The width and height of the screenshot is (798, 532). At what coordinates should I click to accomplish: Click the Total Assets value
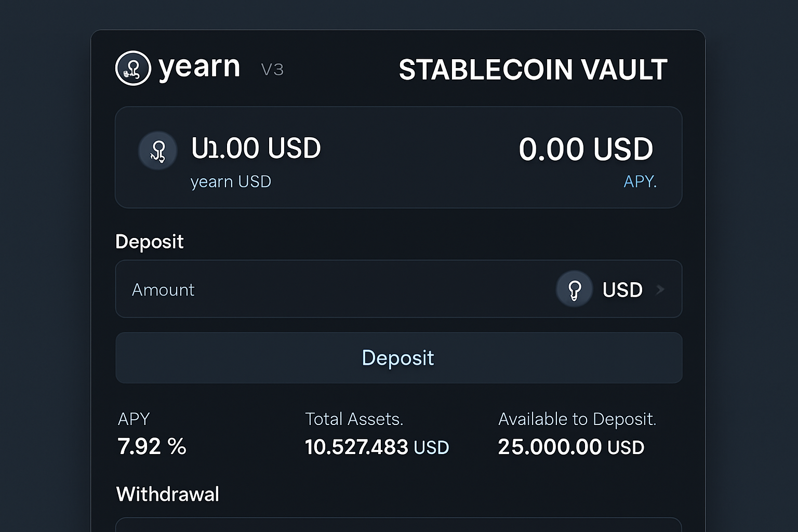click(x=376, y=446)
